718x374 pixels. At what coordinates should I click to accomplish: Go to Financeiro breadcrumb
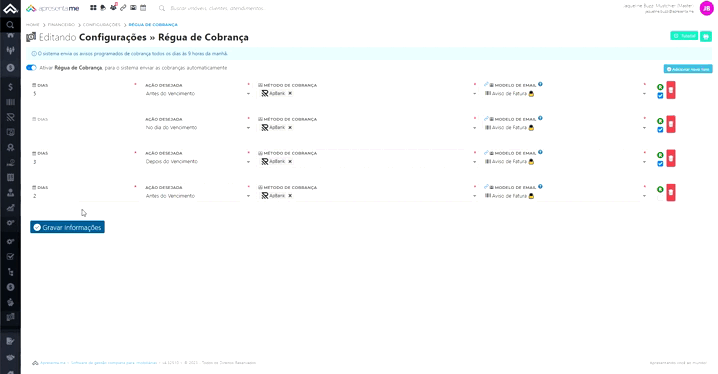(61, 25)
